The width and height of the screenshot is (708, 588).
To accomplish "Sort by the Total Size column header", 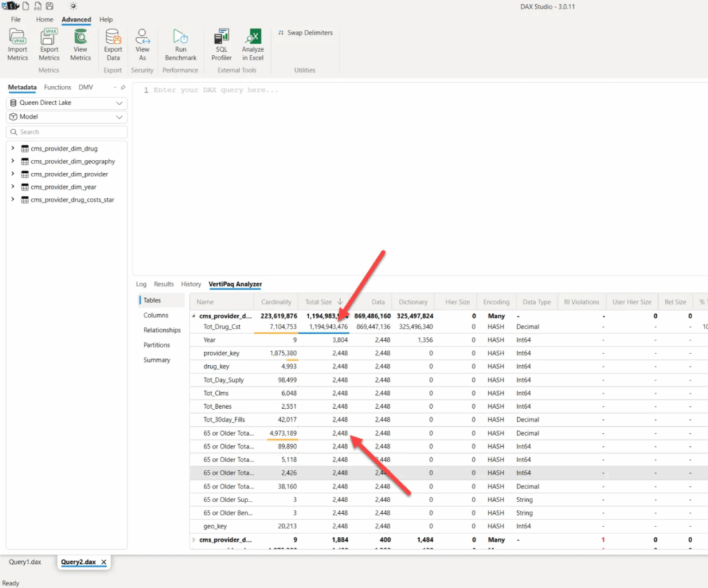I will [319, 302].
